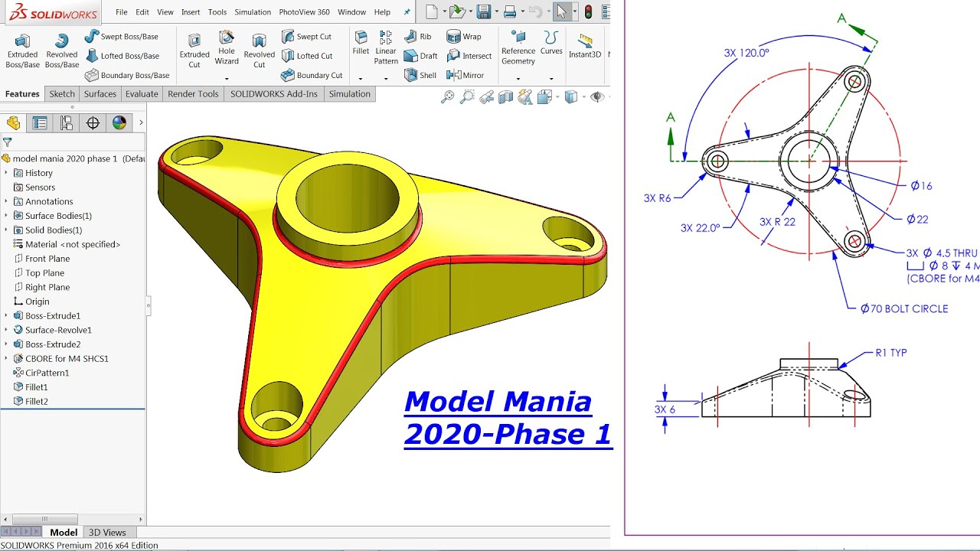This screenshot has width=980, height=551.
Task: Select the Boundary Cut tool
Action: (x=312, y=75)
